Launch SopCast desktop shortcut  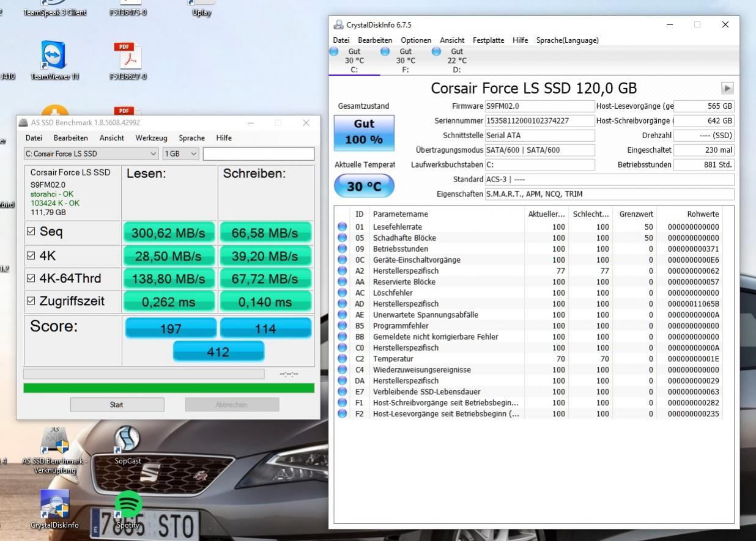click(x=128, y=446)
